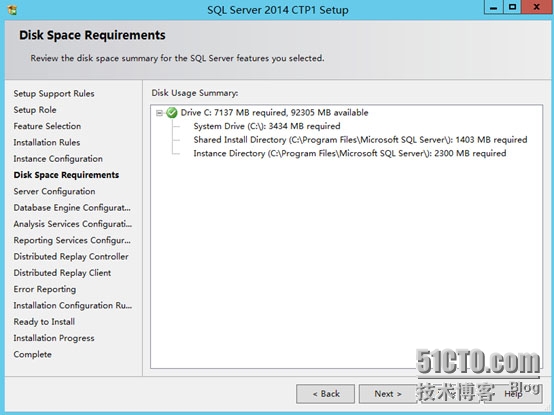Select Ready to Install step
This screenshot has height=415, width=554.
pos(44,322)
